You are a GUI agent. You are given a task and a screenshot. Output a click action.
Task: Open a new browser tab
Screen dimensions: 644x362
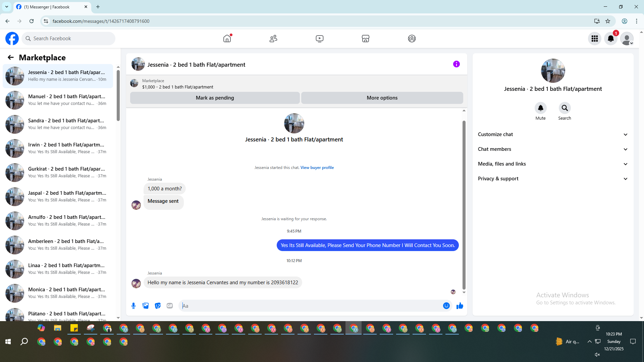click(x=98, y=7)
